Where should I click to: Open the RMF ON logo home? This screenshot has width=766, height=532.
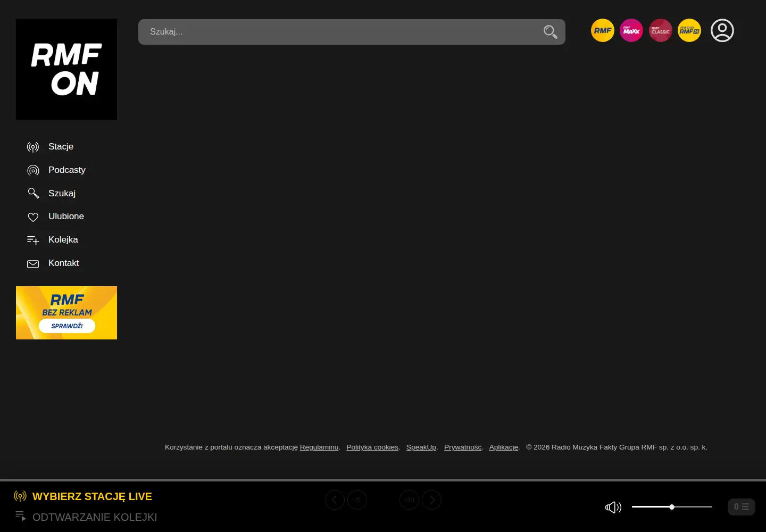coord(66,69)
